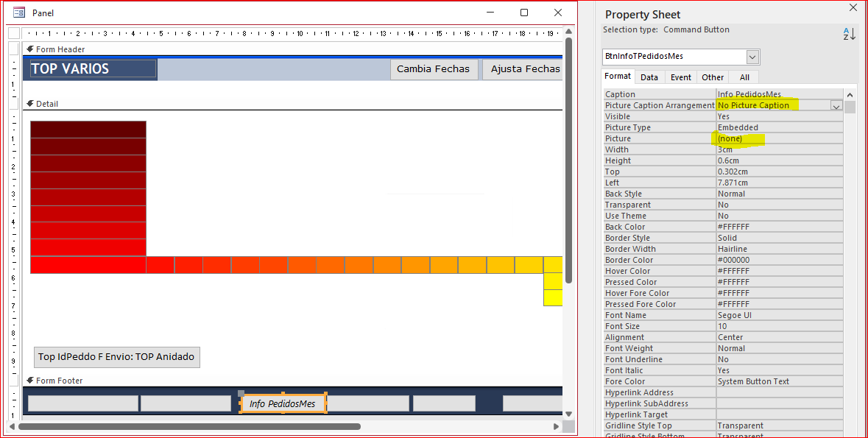This screenshot has width=868, height=438.
Task: Select the first empty button in Form Footer
Action: click(x=83, y=403)
